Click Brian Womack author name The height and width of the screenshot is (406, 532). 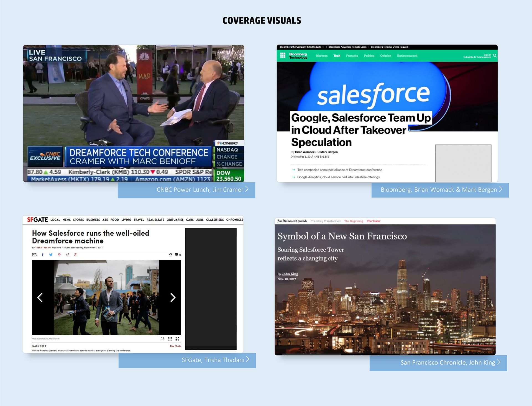pyautogui.click(x=305, y=152)
